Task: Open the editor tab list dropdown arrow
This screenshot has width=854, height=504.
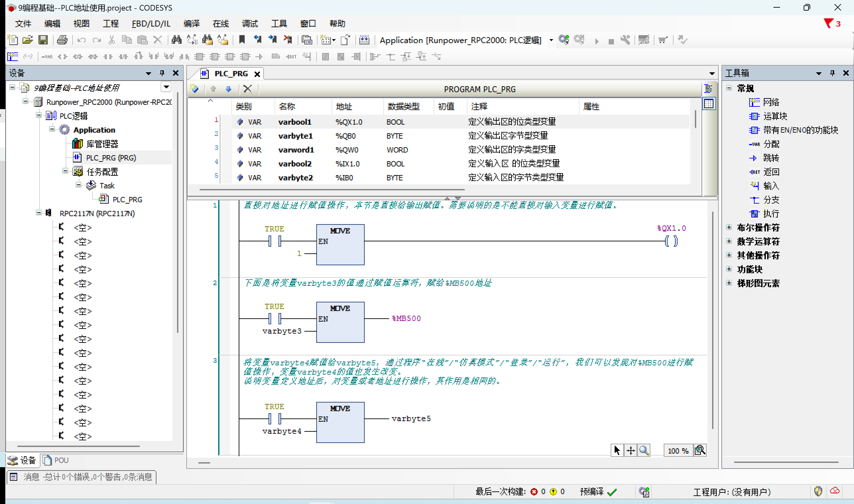Action: (x=712, y=74)
